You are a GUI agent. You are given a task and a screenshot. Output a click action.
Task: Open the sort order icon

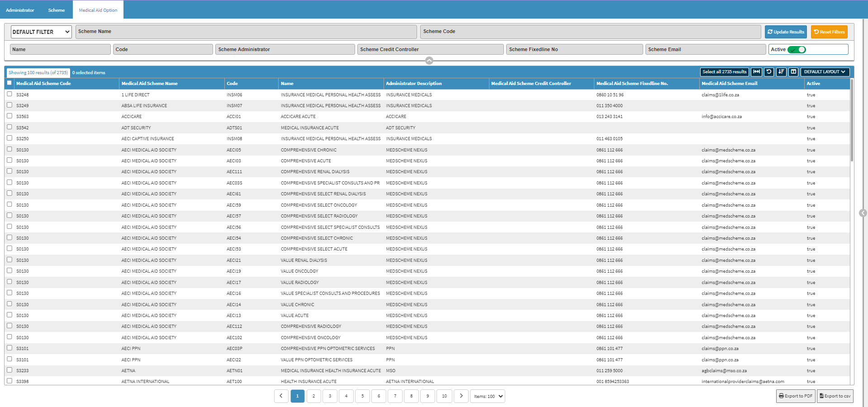[x=781, y=72]
